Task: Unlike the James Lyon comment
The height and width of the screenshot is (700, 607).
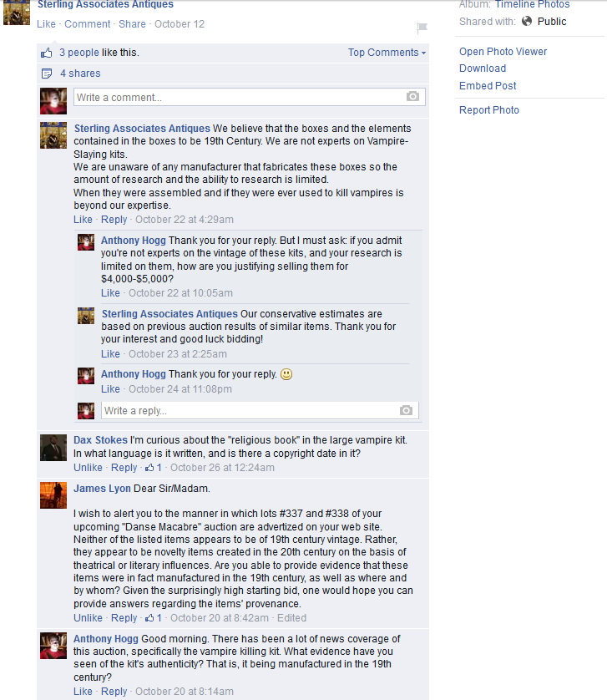Action: (x=88, y=618)
